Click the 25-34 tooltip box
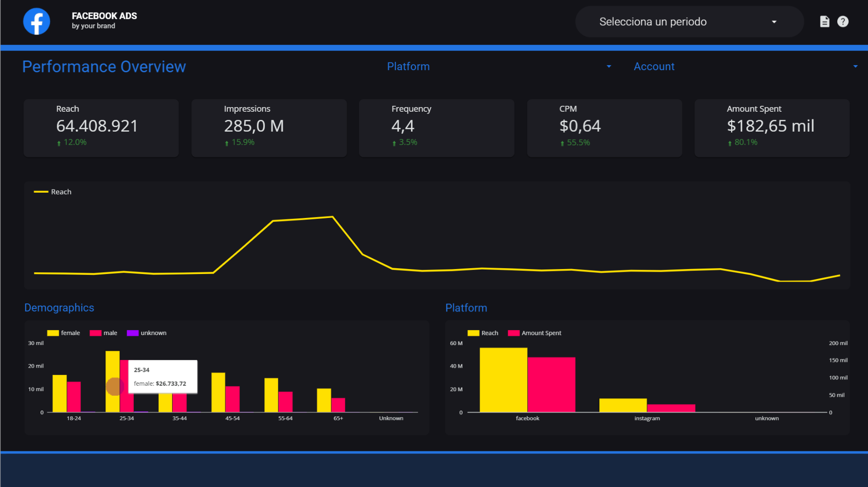The height and width of the screenshot is (487, 868). [163, 377]
